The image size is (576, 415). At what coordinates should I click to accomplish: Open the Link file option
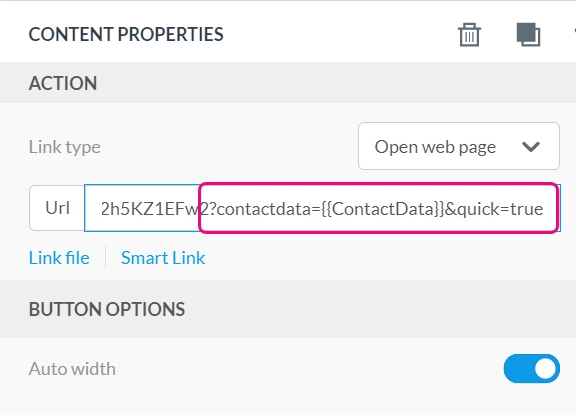59,257
